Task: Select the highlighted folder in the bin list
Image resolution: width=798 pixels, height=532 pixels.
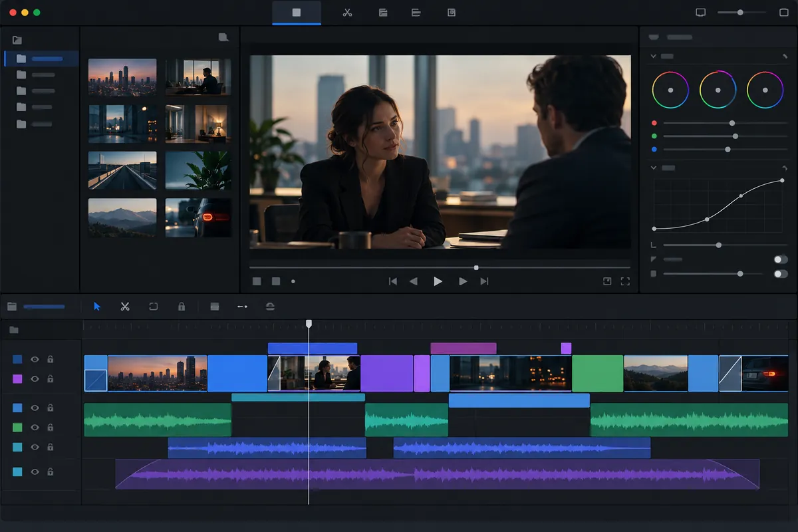Action: pyautogui.click(x=41, y=59)
